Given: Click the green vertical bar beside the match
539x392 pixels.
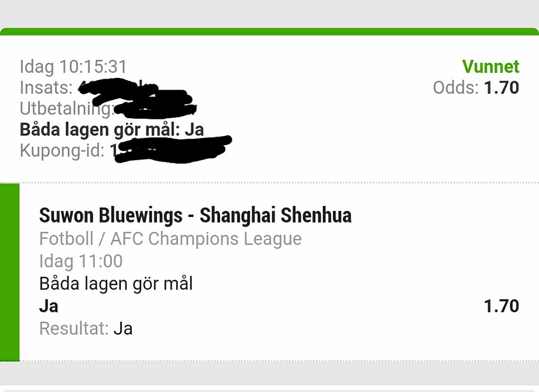Looking at the screenshot, I should click(x=10, y=272).
